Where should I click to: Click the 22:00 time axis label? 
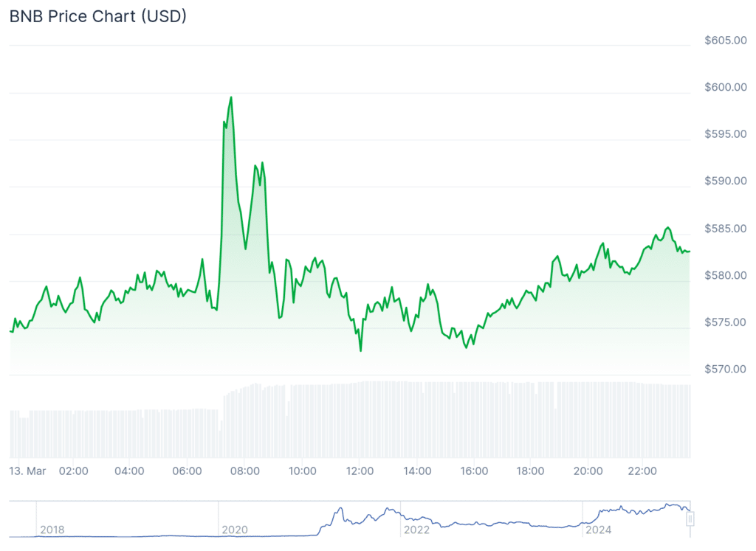tap(642, 471)
